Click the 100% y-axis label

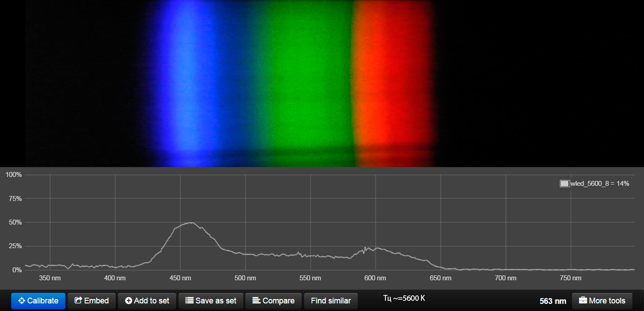tap(13, 175)
